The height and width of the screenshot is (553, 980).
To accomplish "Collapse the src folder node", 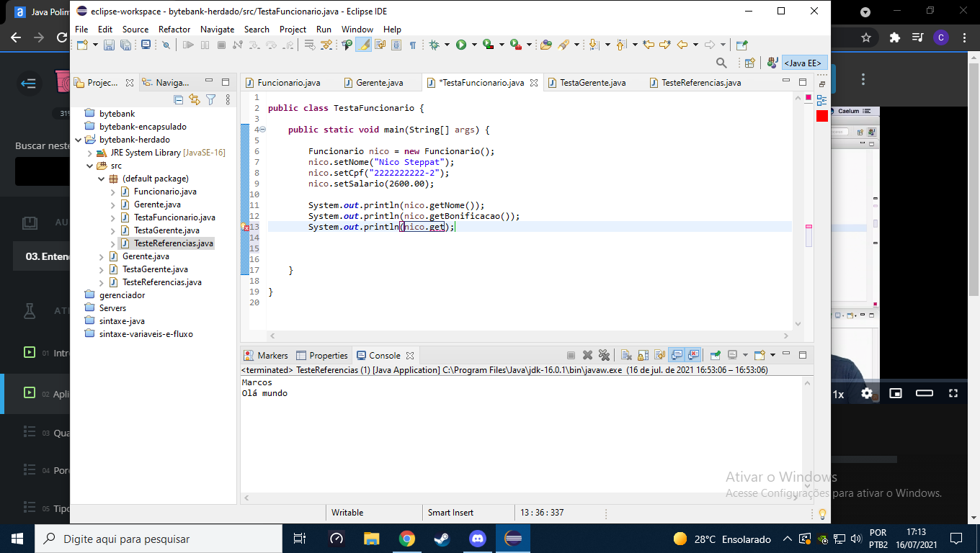I will pyautogui.click(x=89, y=166).
